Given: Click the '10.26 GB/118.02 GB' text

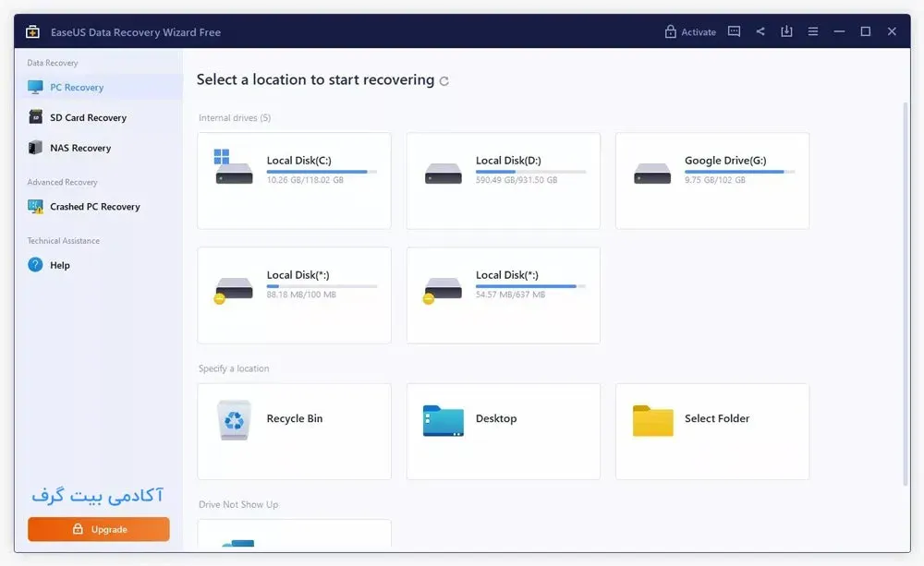Looking at the screenshot, I should [305, 180].
